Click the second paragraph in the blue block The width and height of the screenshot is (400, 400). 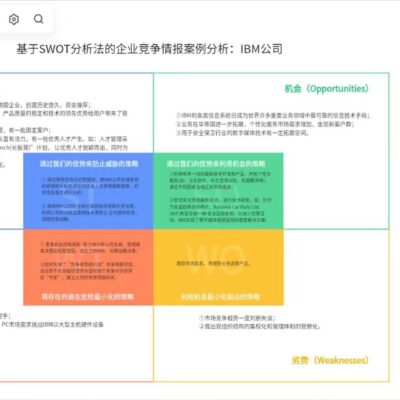[89, 212]
